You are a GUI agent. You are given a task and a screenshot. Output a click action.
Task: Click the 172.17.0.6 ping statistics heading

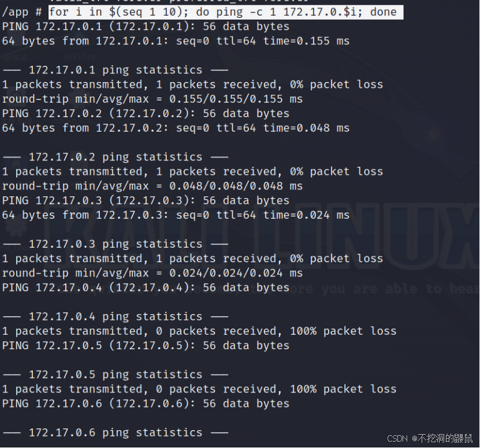click(x=116, y=432)
